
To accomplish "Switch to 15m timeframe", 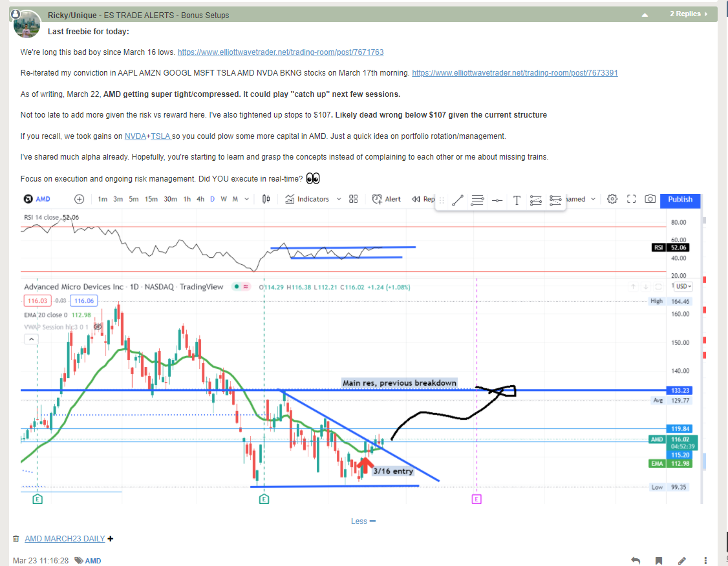I will [x=151, y=199].
